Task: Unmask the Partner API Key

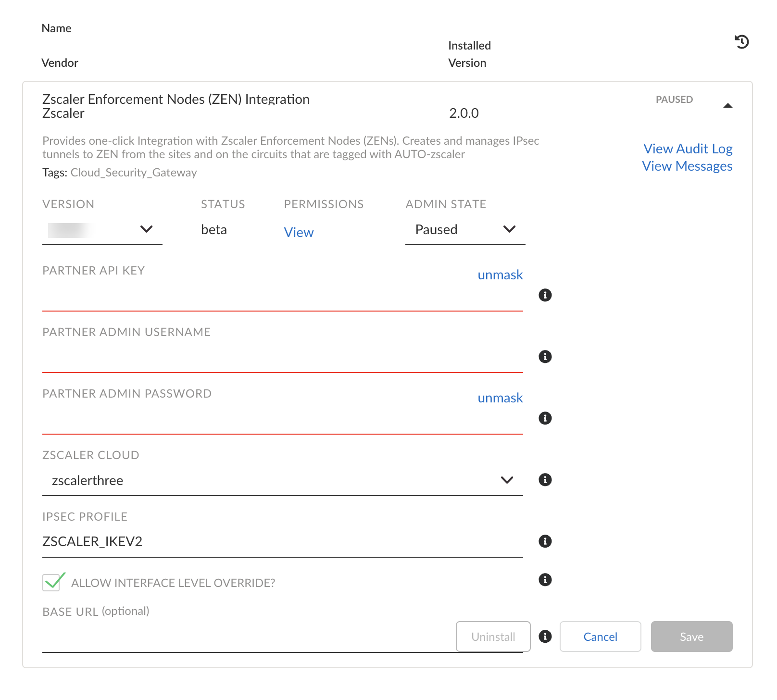Action: pos(500,275)
